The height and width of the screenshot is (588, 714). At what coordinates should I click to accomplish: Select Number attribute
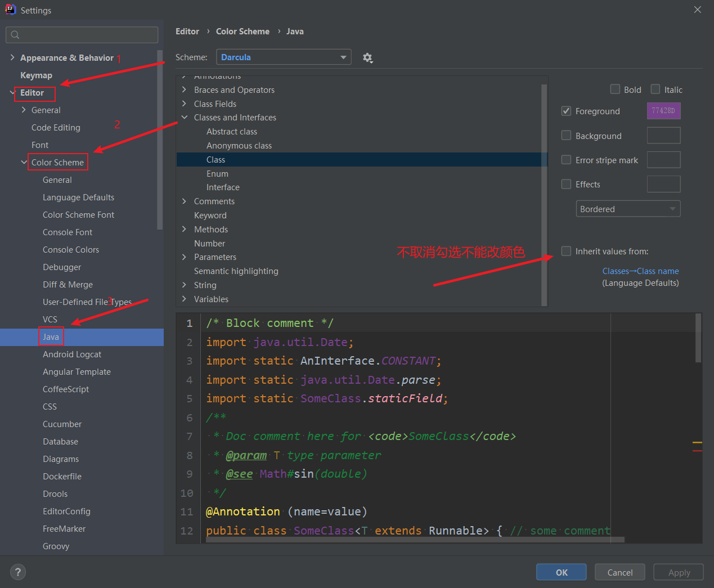[x=209, y=243]
